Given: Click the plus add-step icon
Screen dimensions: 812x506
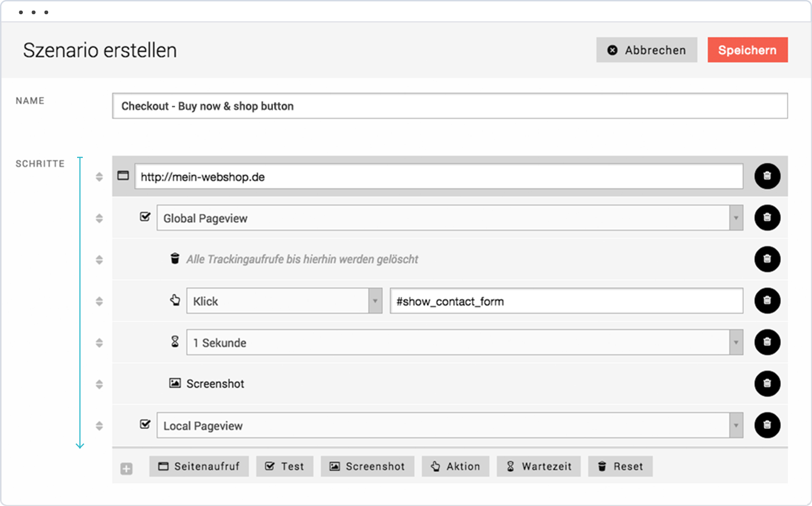Looking at the screenshot, I should (126, 469).
